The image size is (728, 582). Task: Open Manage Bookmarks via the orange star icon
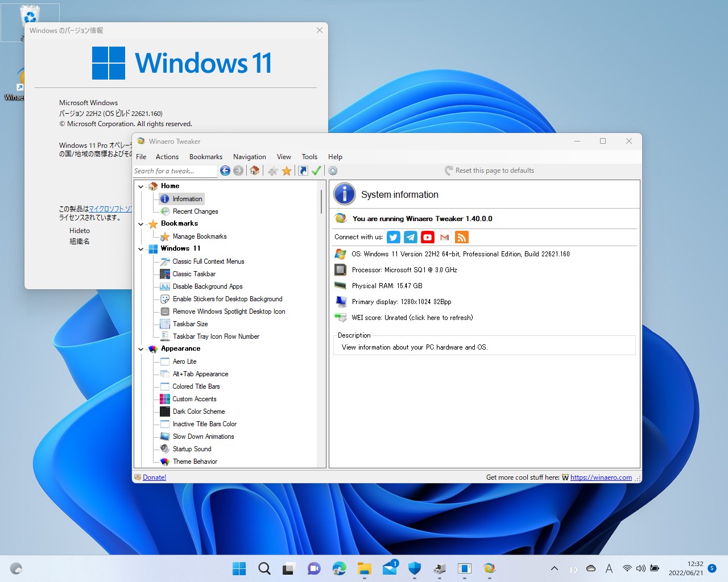[x=287, y=171]
